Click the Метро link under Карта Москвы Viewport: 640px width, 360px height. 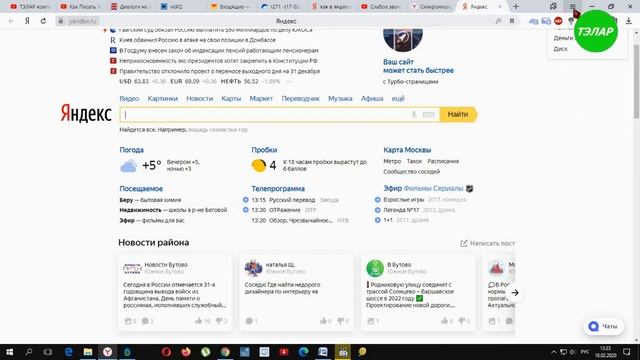point(392,161)
